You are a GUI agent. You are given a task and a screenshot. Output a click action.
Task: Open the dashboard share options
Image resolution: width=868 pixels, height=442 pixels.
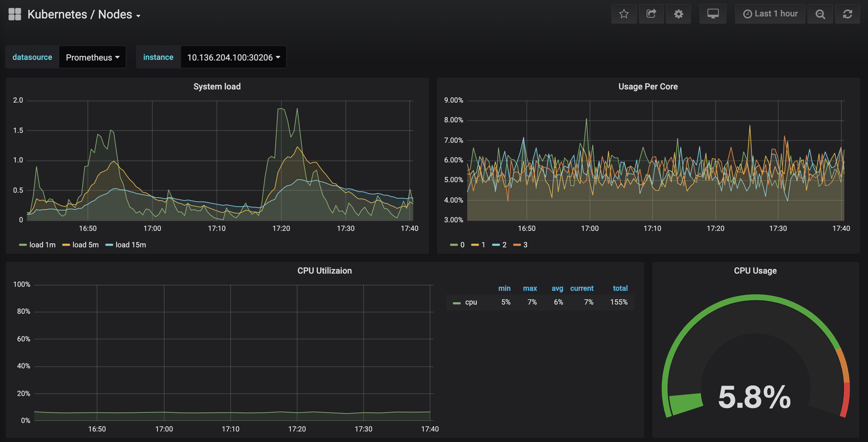(x=651, y=14)
